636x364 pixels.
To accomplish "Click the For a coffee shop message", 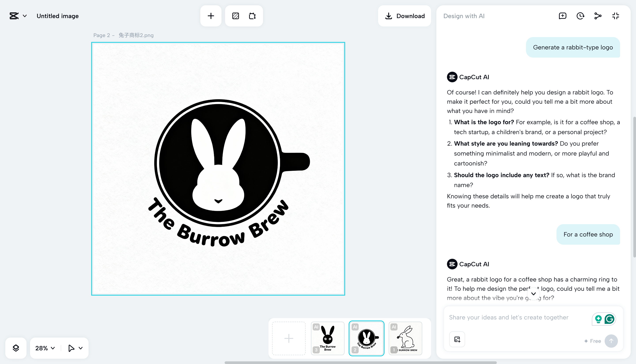I will [588, 234].
